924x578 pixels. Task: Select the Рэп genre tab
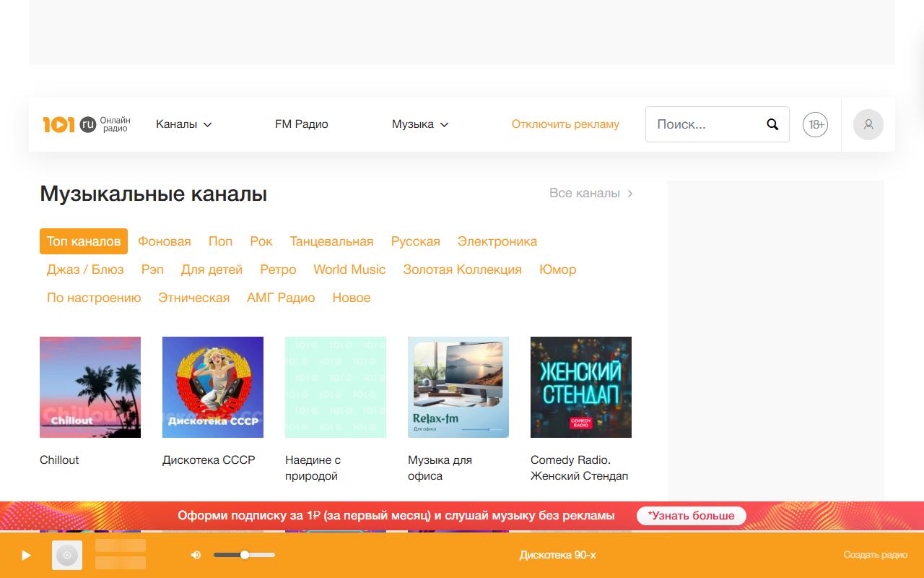click(152, 269)
